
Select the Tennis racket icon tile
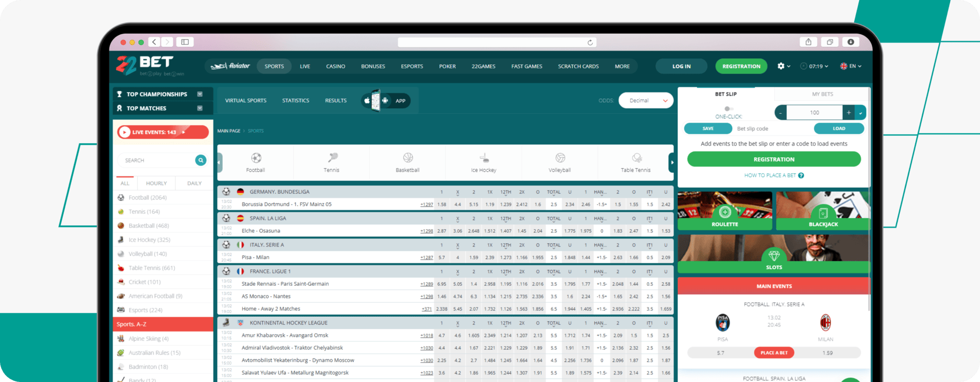click(332, 162)
